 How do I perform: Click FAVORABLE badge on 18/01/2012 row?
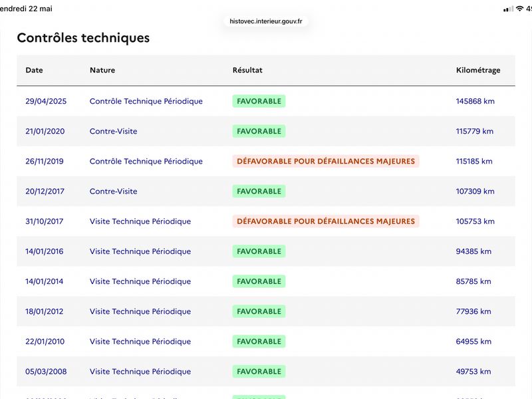click(259, 311)
